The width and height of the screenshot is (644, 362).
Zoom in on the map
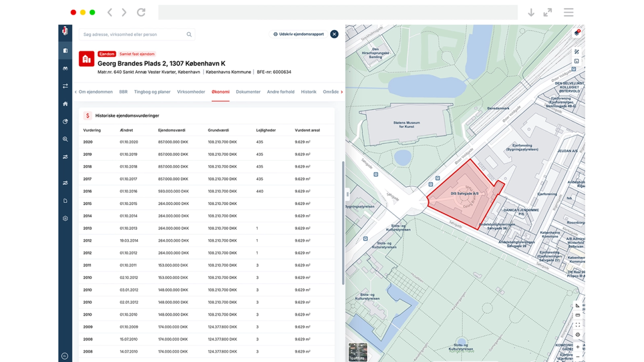click(x=578, y=347)
